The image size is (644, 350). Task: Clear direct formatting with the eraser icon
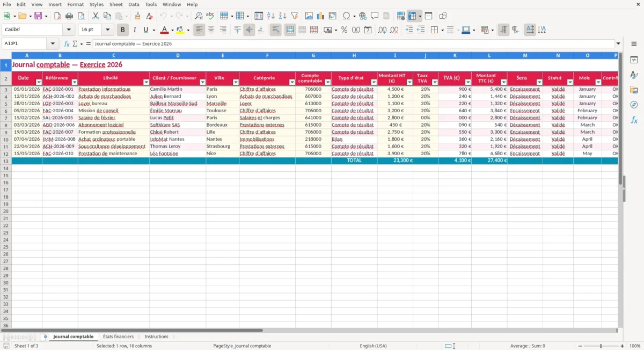pyautogui.click(x=150, y=16)
